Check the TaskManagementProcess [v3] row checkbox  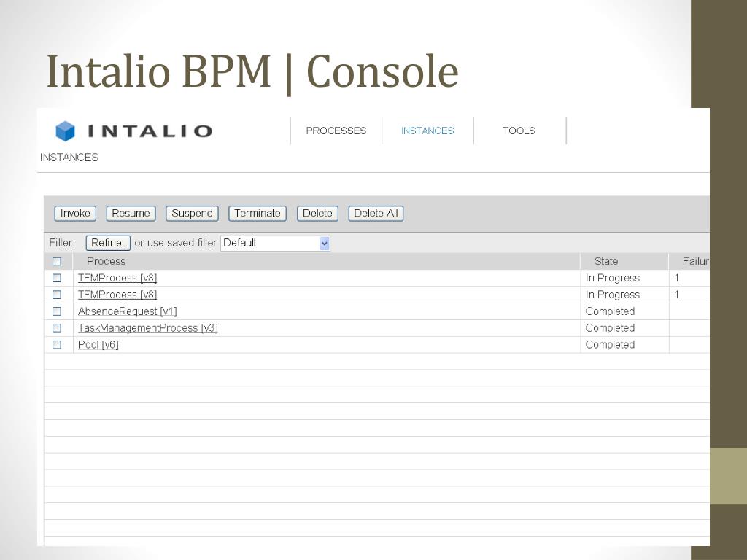(57, 328)
